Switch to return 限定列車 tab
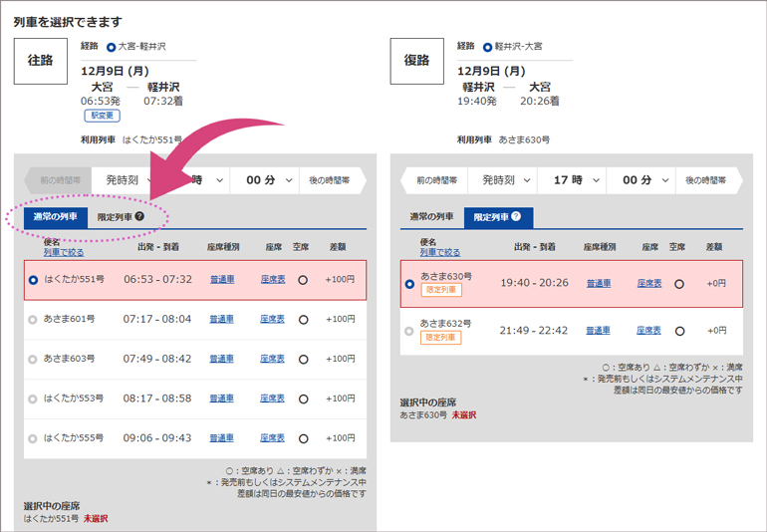The image size is (767, 532). coord(498,217)
